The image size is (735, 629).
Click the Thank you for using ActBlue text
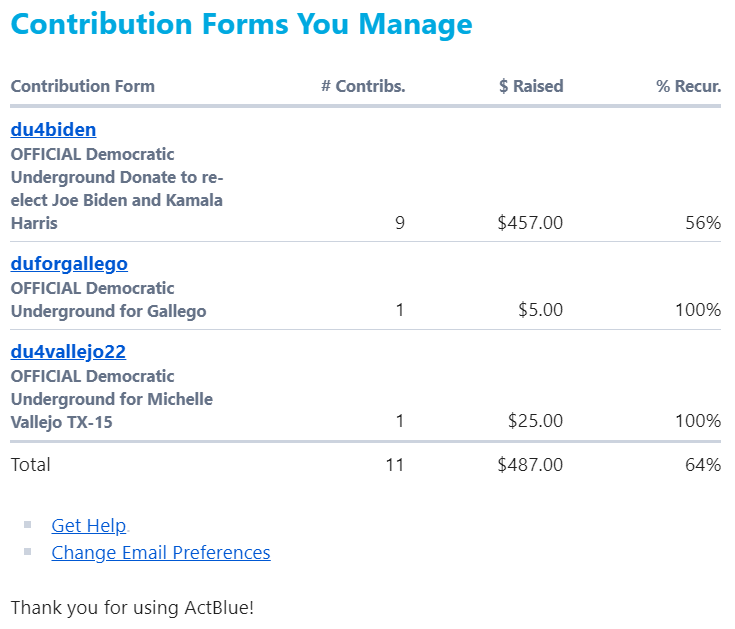click(132, 607)
